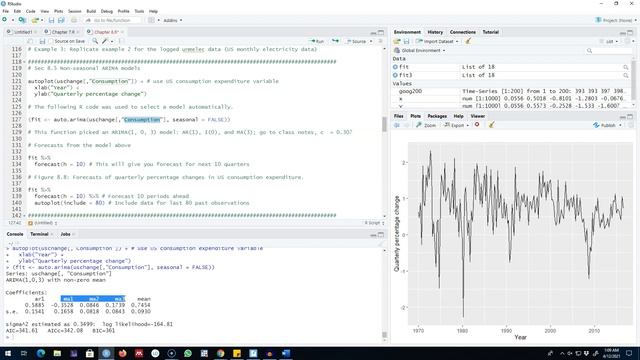Open the Source button dropdown arrow
The image size is (640, 360).
(371, 41)
